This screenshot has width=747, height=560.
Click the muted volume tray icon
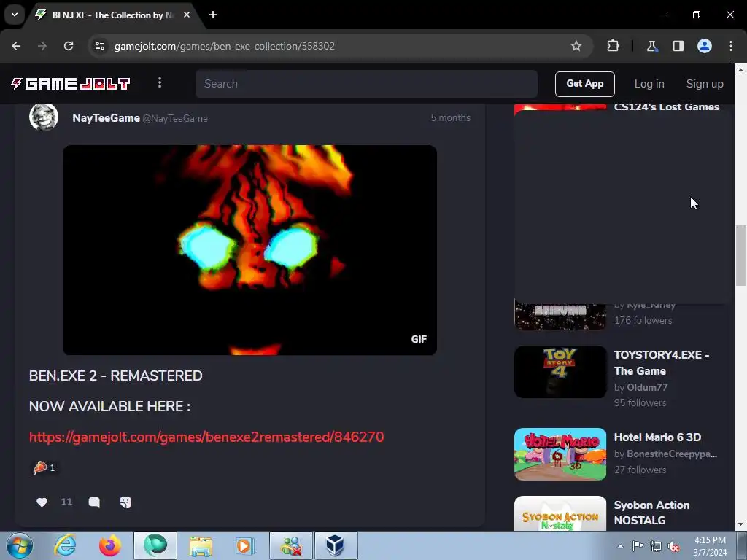(x=673, y=546)
